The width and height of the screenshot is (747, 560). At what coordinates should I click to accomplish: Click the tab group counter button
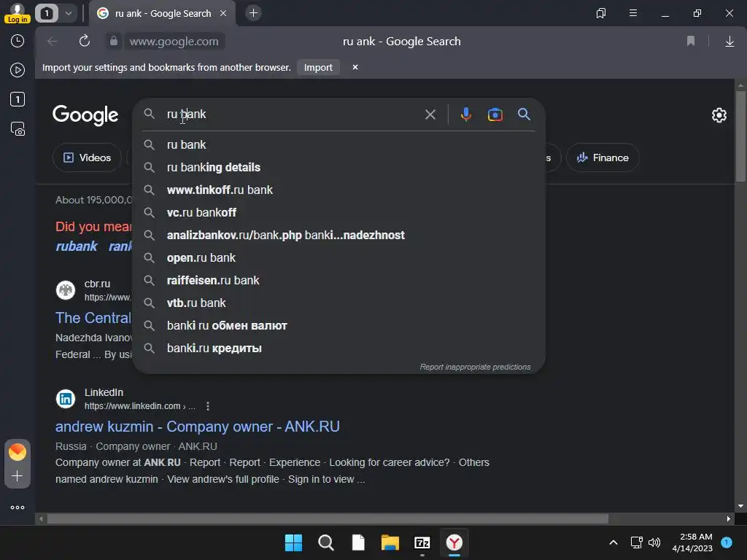click(47, 13)
